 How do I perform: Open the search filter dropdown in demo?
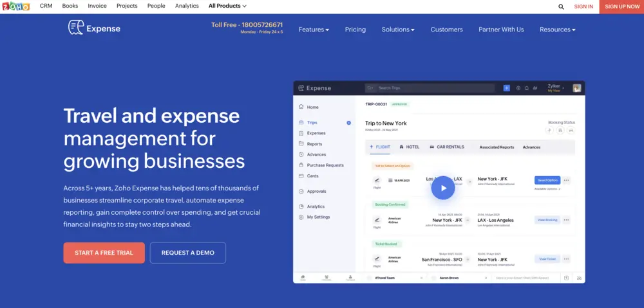pyautogui.click(x=370, y=87)
